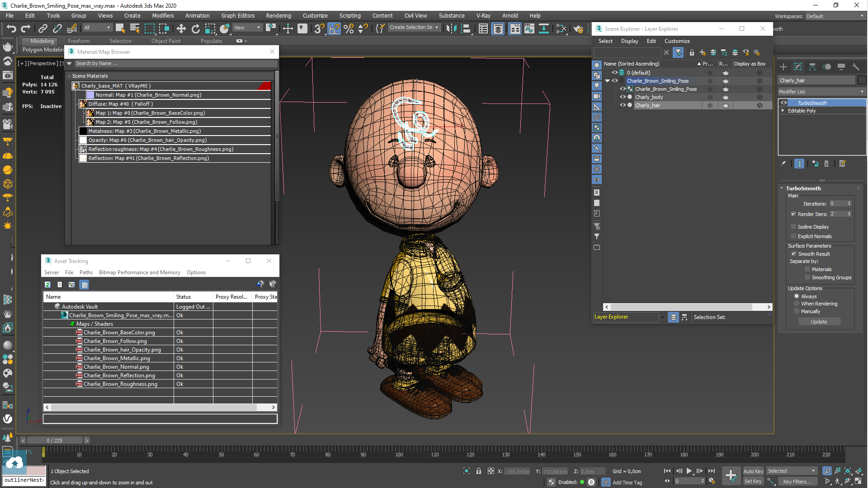Uncheck Render Iters checkbox
Screen dimensions: 868x488
pyautogui.click(x=793, y=214)
